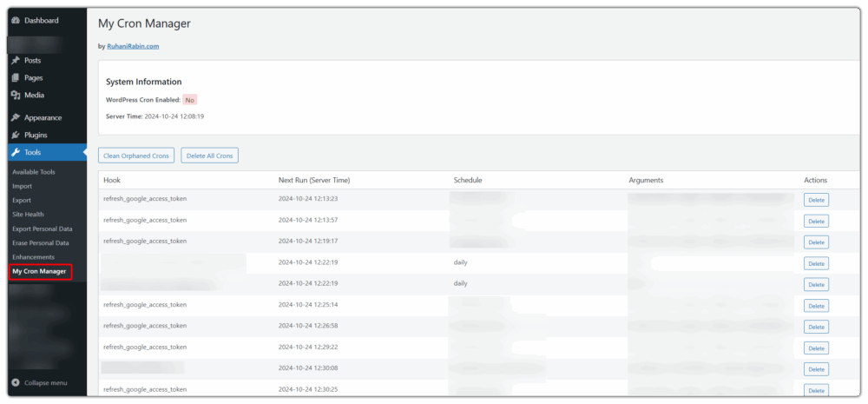The width and height of the screenshot is (868, 404).
Task: Open the Import submenu item
Action: [22, 186]
